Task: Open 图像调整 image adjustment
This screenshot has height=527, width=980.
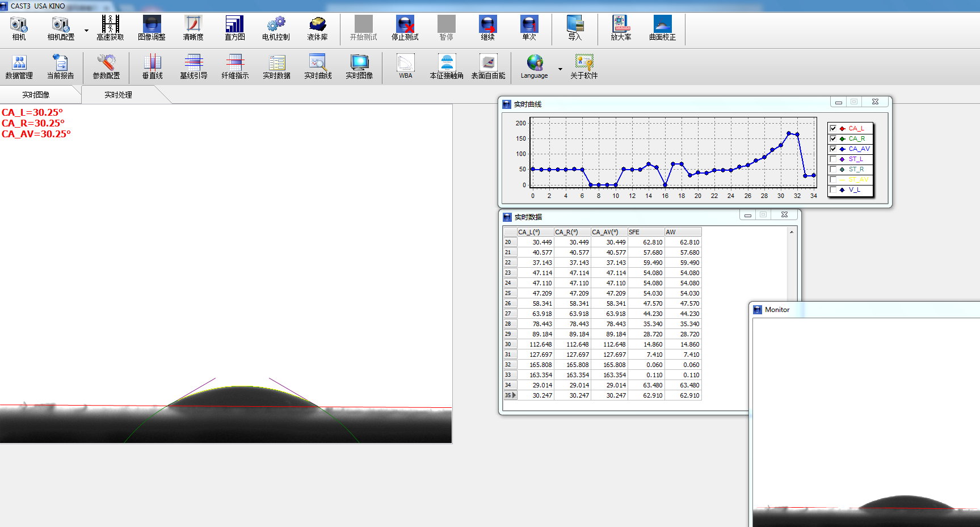Action: tap(152, 28)
